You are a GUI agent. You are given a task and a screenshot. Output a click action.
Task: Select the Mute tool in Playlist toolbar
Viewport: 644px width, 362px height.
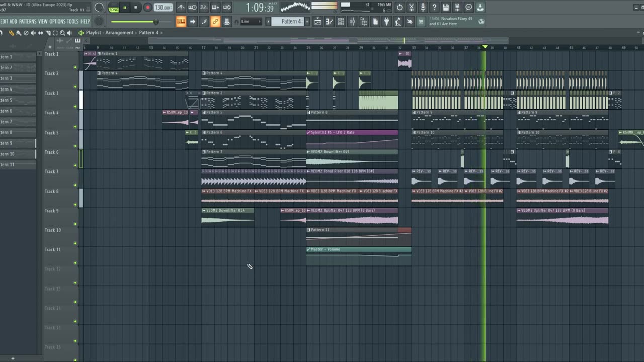pyautogui.click(x=33, y=33)
